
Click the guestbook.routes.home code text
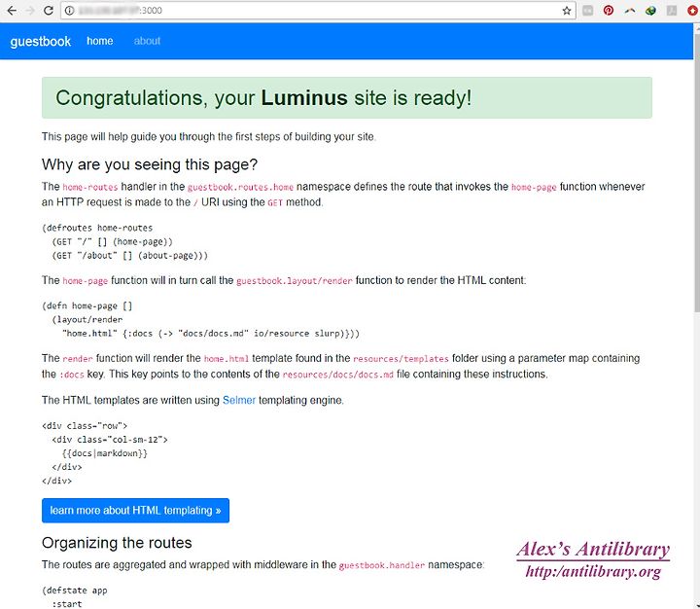240,187
